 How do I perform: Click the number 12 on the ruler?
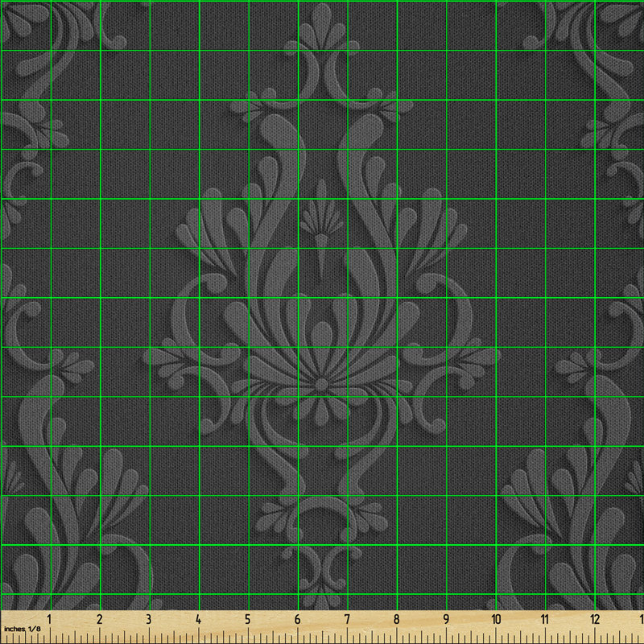pos(595,619)
